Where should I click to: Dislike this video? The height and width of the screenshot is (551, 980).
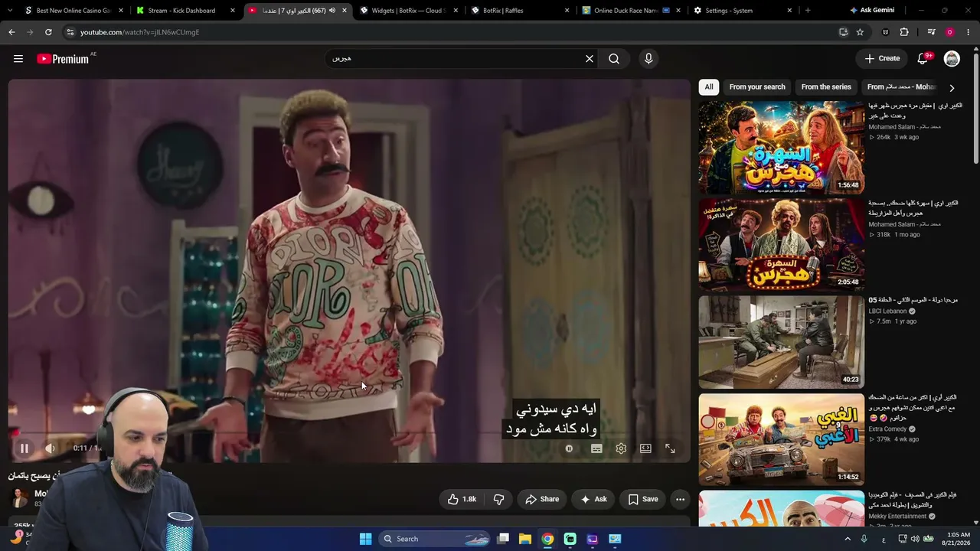(499, 499)
